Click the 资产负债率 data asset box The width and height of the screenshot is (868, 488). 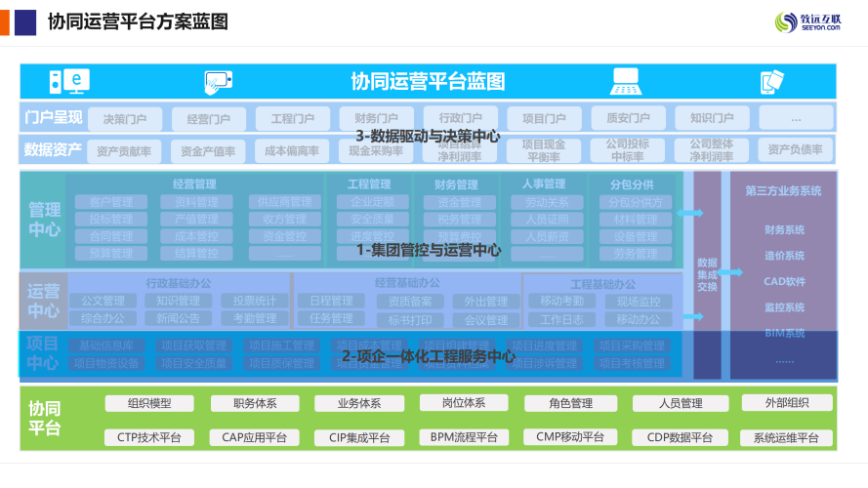click(795, 151)
